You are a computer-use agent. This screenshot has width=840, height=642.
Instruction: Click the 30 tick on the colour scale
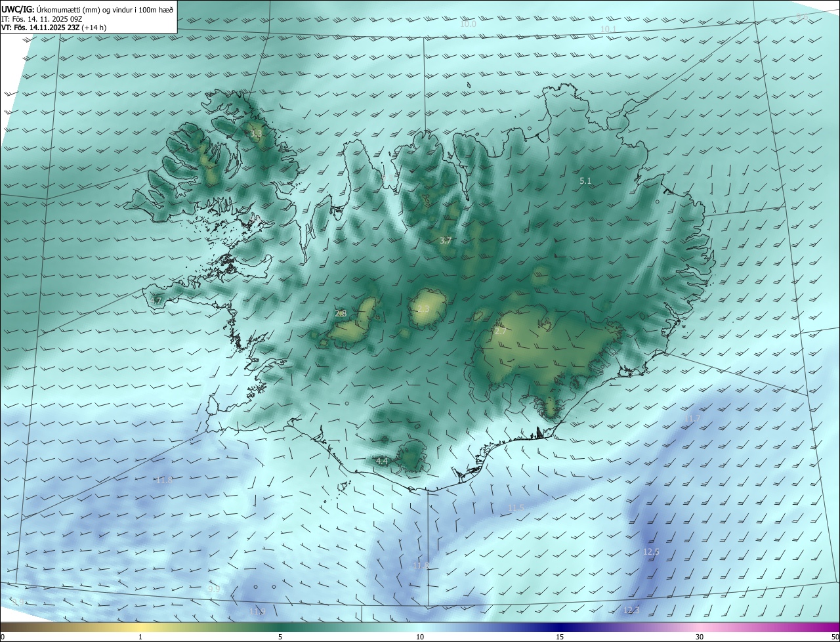point(700,637)
